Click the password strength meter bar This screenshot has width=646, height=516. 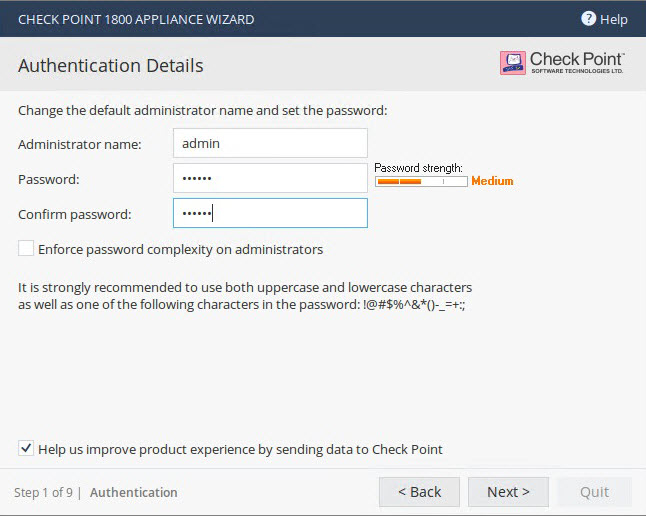pos(421,181)
